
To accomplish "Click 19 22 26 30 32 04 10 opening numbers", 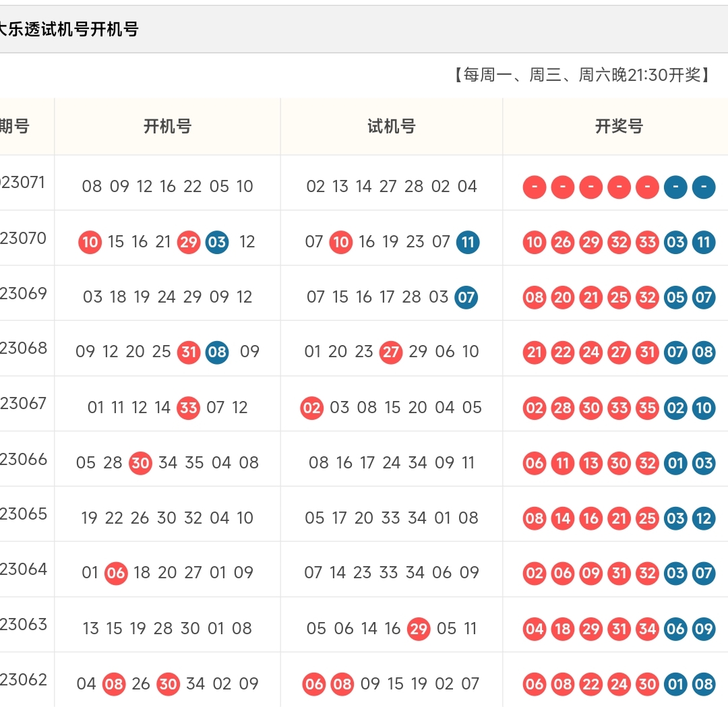I will click(168, 518).
